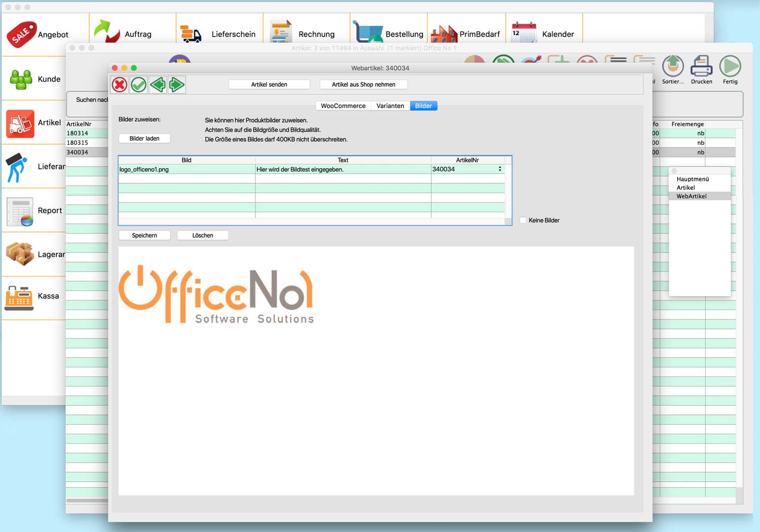Go to next article with right green arrow

pos(176,85)
